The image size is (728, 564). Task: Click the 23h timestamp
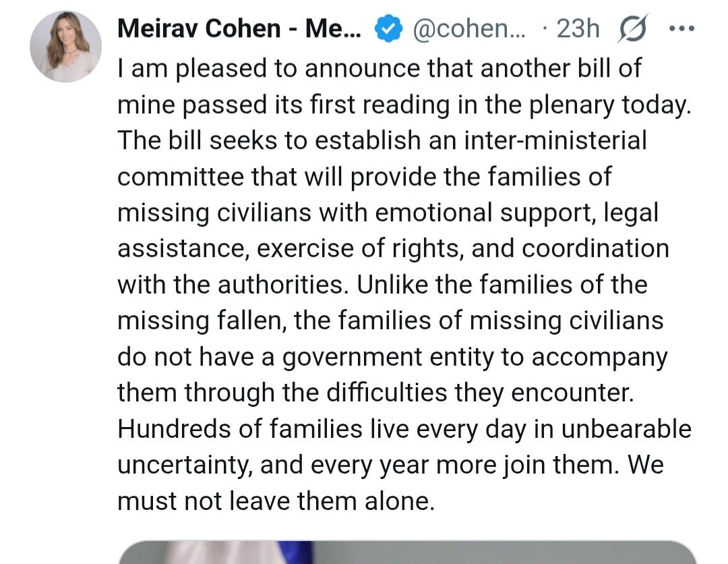(x=578, y=29)
